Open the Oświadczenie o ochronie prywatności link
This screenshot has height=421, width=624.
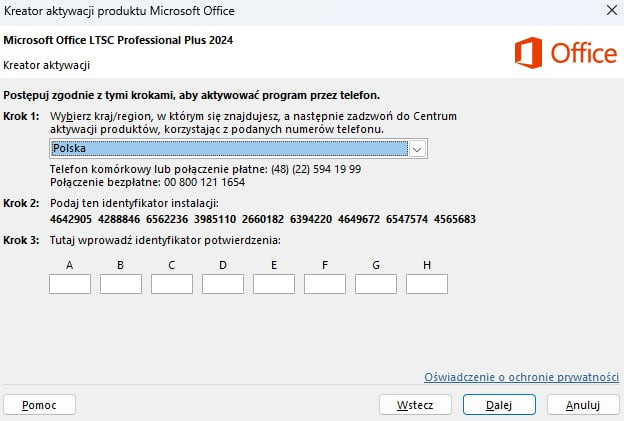pyautogui.click(x=521, y=377)
